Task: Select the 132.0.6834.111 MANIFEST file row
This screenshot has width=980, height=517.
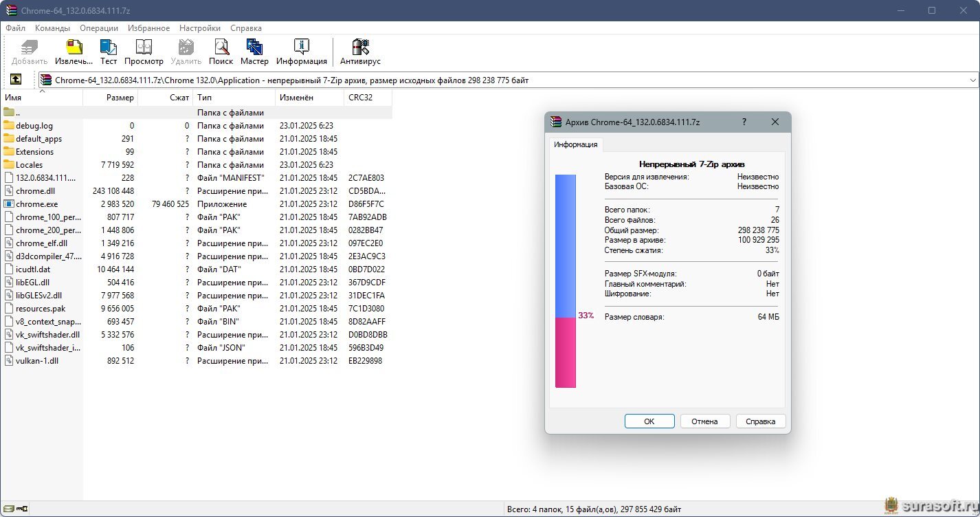Action: point(196,178)
